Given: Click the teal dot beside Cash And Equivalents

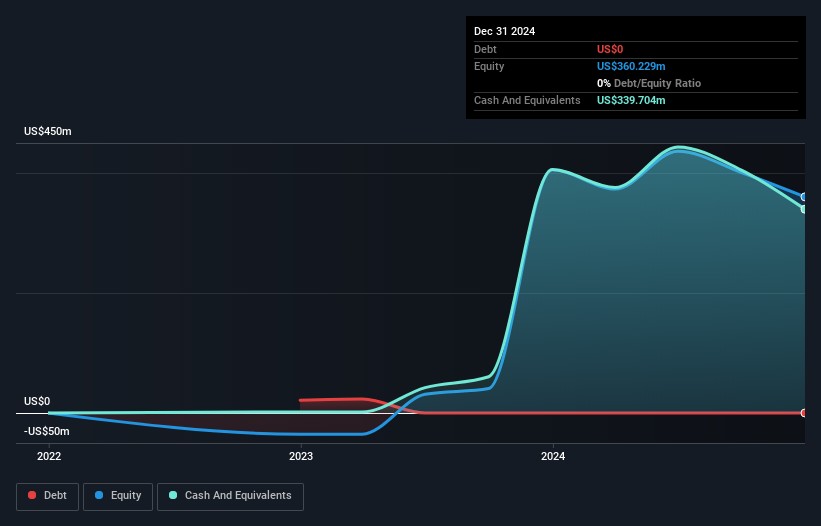Looking at the screenshot, I should [173, 496].
